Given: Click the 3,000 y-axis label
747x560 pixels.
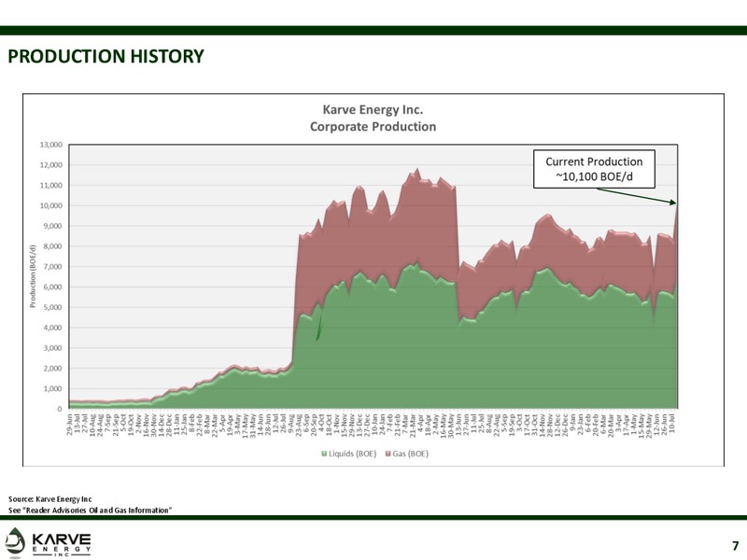Looking at the screenshot, I should tap(52, 348).
